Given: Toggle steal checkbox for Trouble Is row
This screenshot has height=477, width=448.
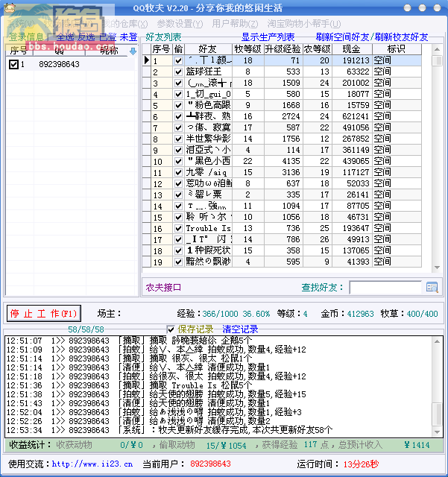Looking at the screenshot, I should coord(178,228).
